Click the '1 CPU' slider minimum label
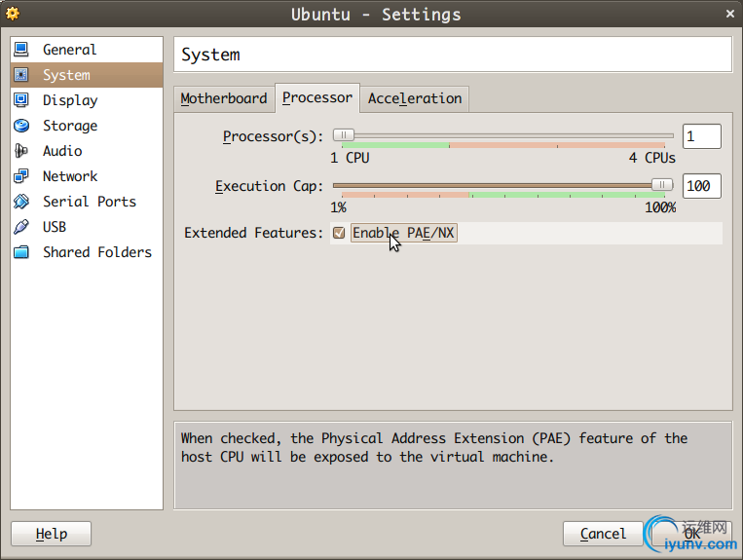The width and height of the screenshot is (743, 560). point(350,158)
